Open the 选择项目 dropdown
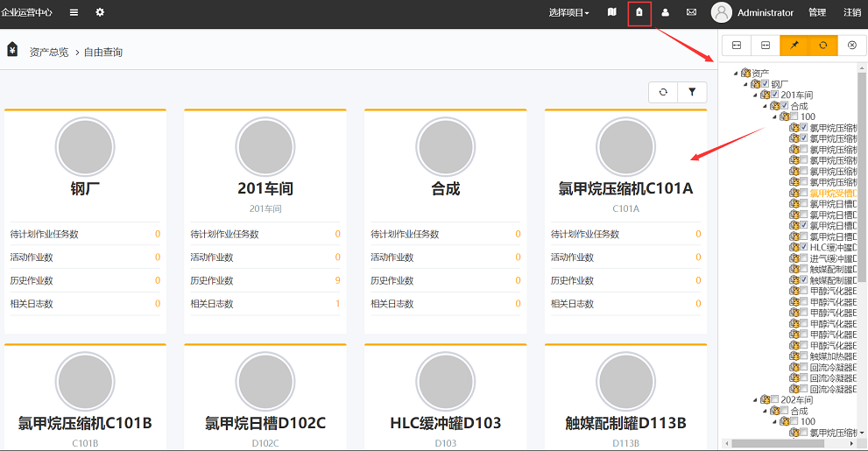 [x=568, y=13]
